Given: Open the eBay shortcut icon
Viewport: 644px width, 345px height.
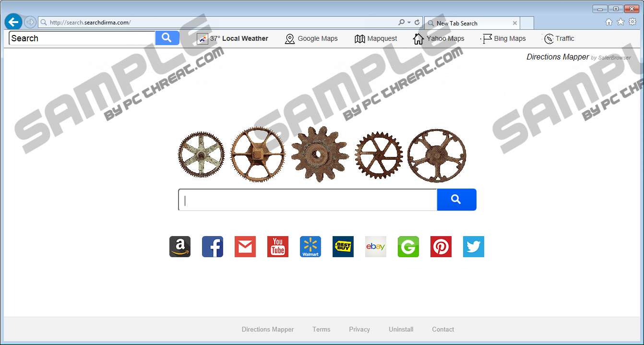Looking at the screenshot, I should (376, 247).
